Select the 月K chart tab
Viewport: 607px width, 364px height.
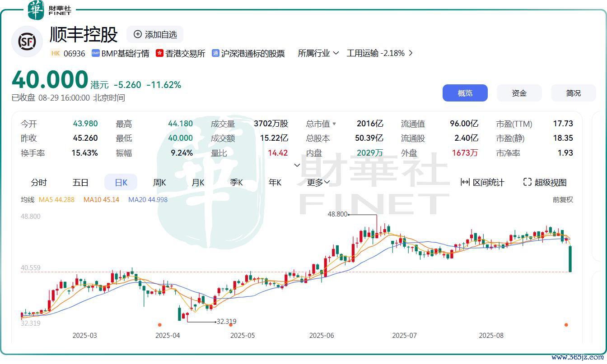coord(198,182)
